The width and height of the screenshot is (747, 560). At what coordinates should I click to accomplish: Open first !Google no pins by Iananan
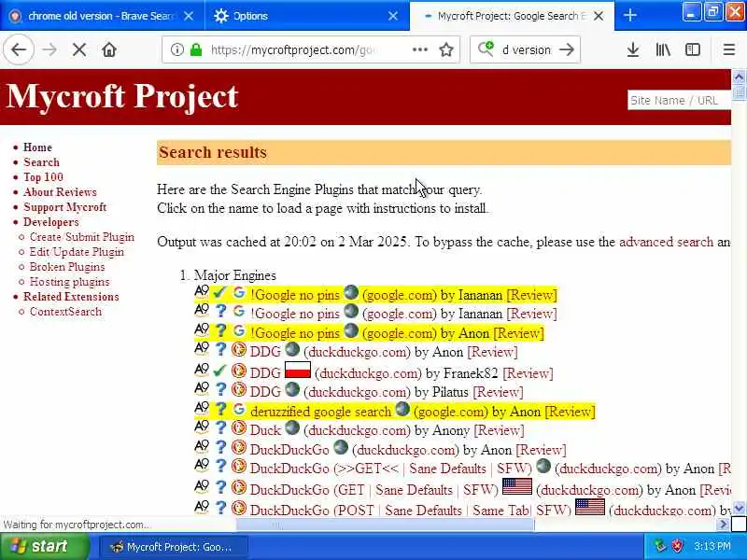(295, 295)
